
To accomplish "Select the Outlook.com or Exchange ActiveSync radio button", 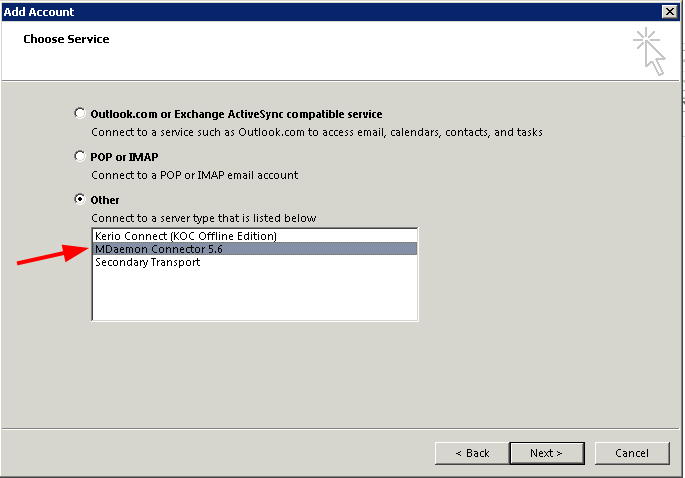I will (80, 114).
